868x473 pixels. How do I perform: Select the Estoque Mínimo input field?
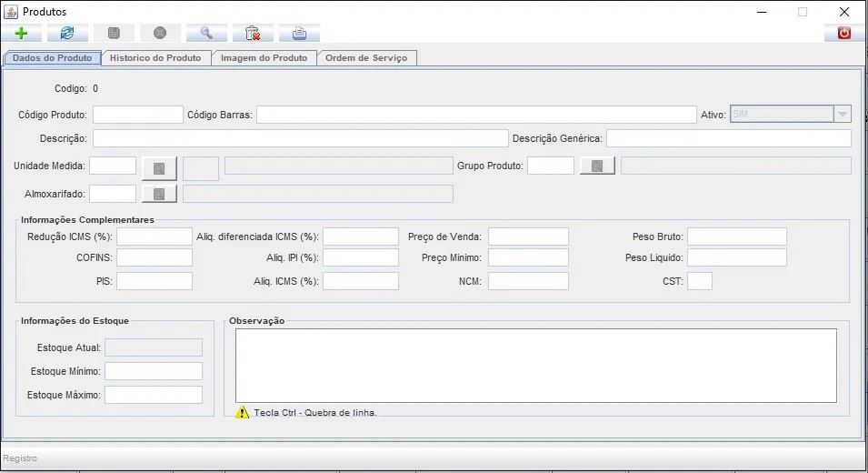(153, 371)
